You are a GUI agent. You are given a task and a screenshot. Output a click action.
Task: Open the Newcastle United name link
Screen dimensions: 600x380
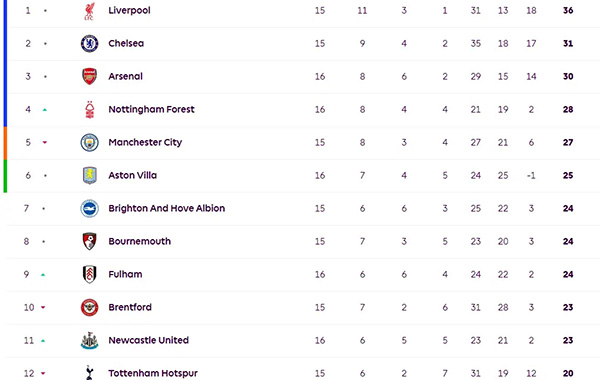point(148,340)
